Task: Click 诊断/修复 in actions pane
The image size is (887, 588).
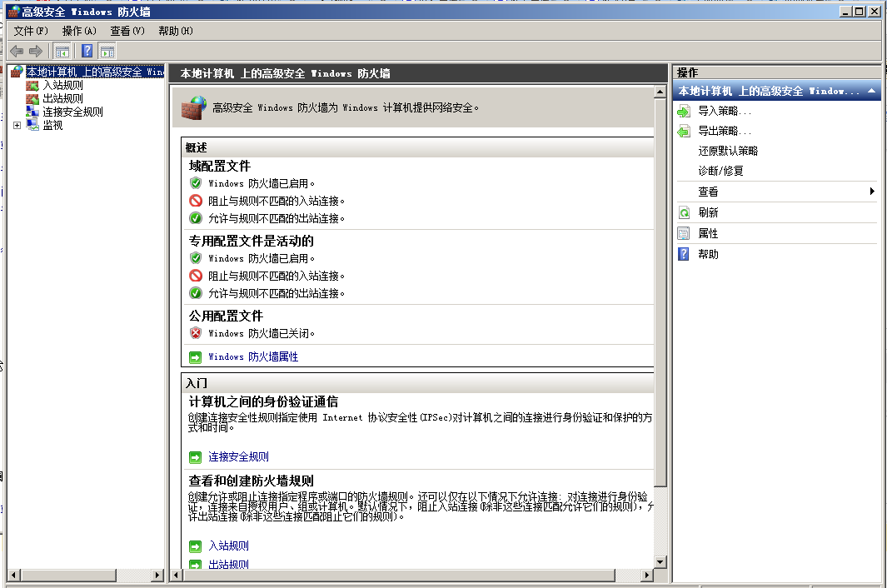Action: tap(720, 171)
